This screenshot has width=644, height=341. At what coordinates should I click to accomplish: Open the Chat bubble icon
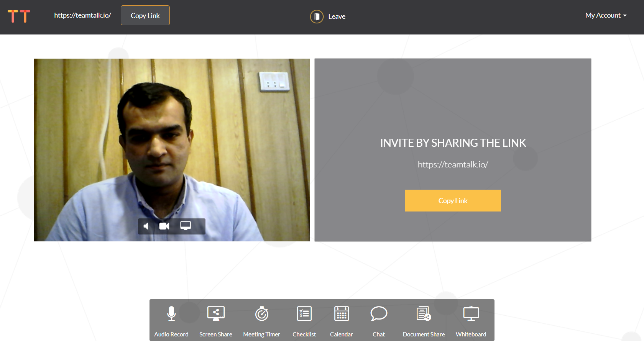(x=379, y=314)
